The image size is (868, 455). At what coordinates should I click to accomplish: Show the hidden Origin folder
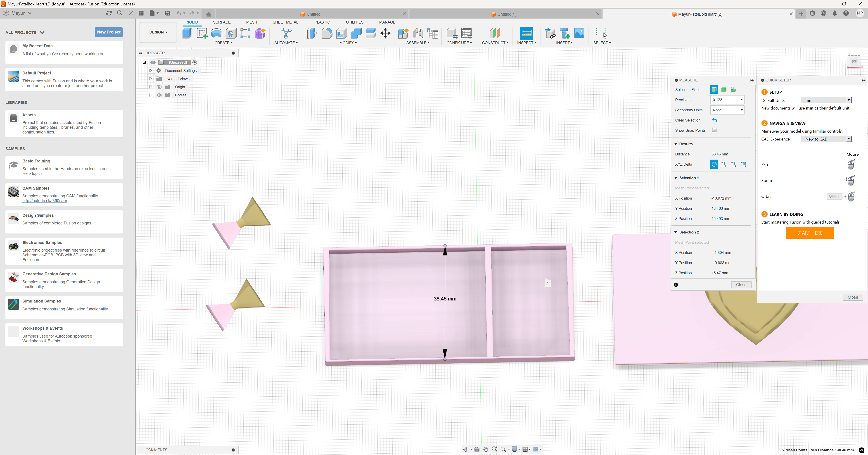[x=159, y=87]
